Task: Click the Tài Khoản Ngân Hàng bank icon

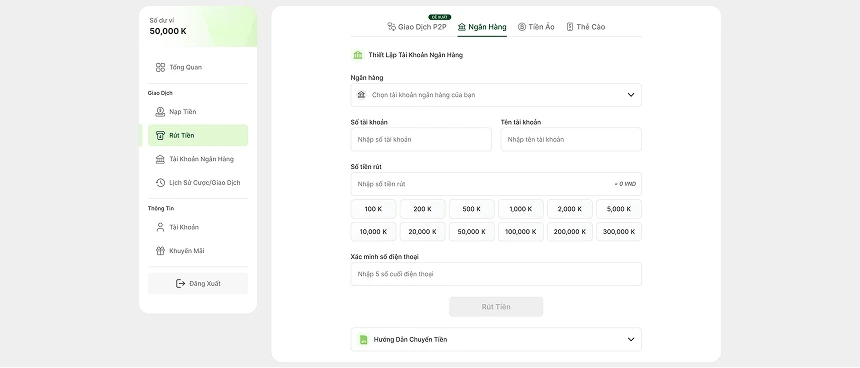Action: (160, 159)
